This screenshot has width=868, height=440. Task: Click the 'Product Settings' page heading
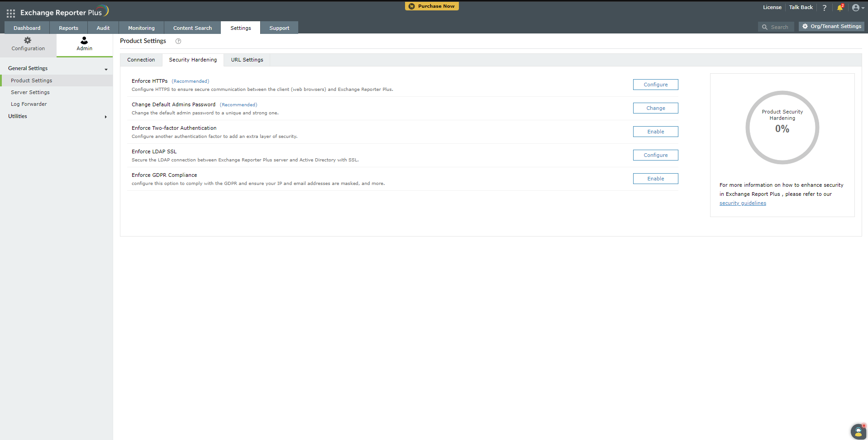pyautogui.click(x=143, y=41)
